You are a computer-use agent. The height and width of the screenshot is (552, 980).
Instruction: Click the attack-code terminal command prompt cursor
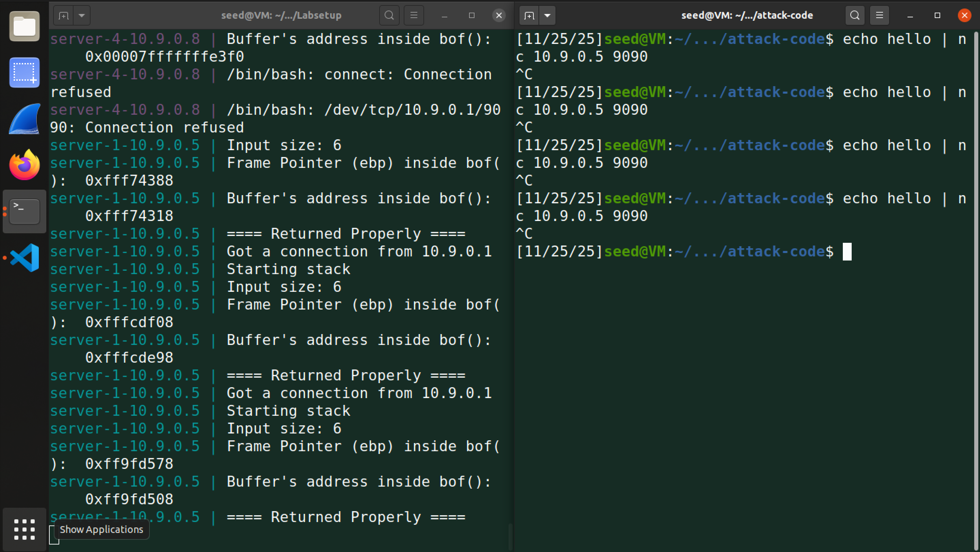tap(847, 252)
